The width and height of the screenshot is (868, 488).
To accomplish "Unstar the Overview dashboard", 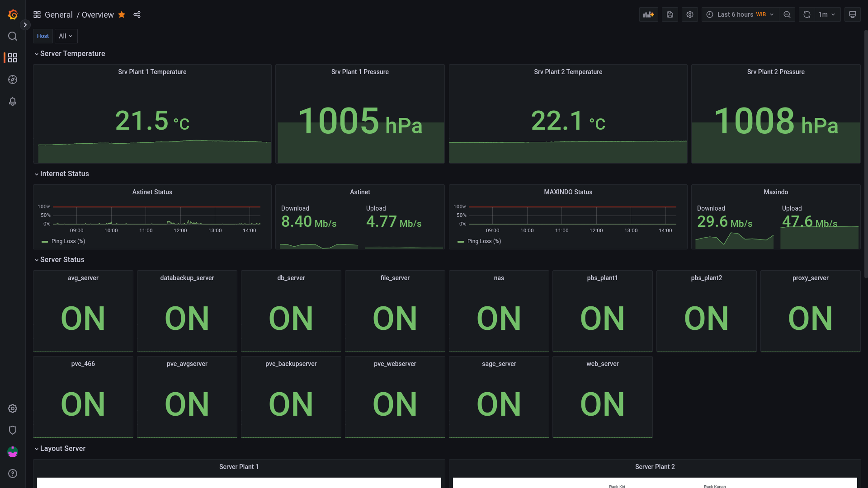I will [122, 14].
